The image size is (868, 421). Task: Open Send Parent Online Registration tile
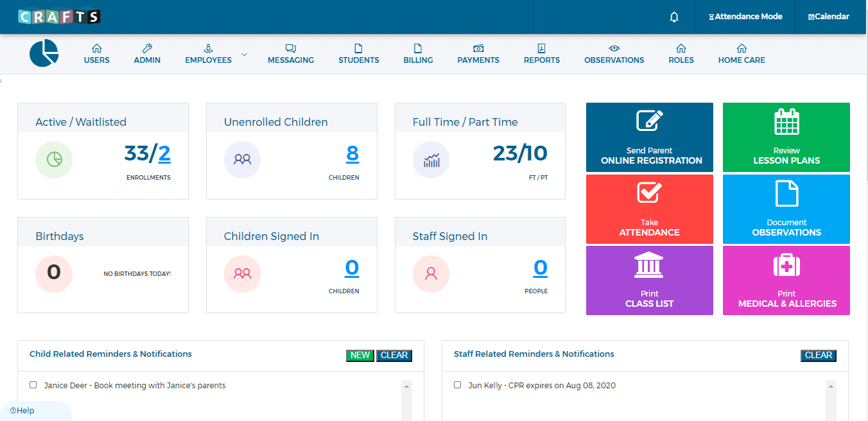pyautogui.click(x=649, y=137)
